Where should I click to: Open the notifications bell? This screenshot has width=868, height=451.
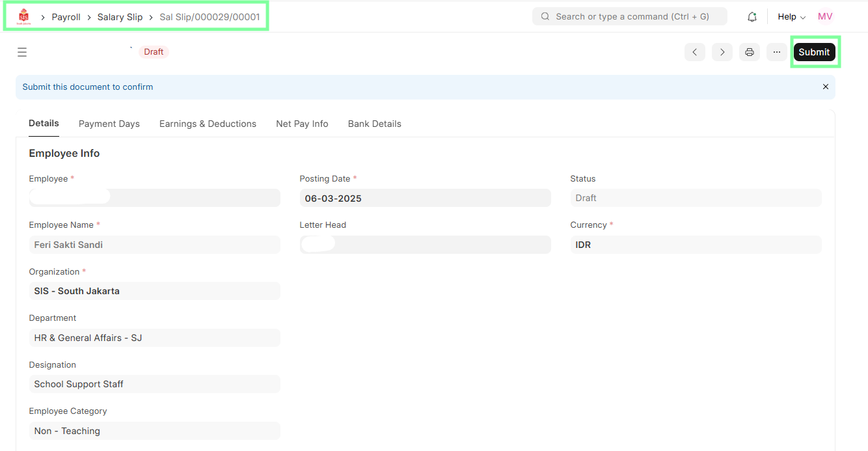[752, 17]
